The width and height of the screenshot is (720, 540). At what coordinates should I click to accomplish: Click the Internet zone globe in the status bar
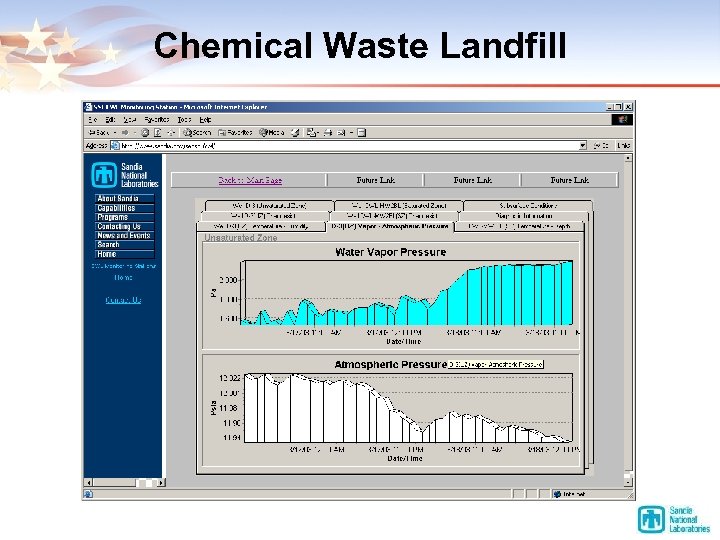tap(557, 494)
